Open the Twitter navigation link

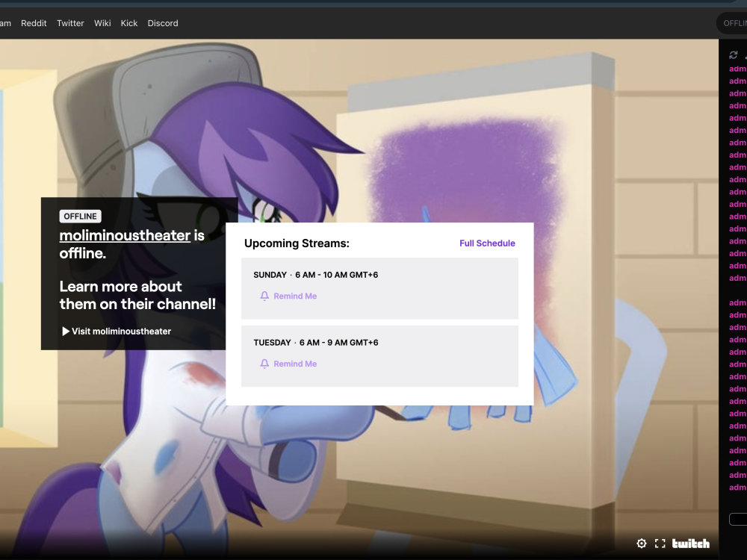[70, 23]
